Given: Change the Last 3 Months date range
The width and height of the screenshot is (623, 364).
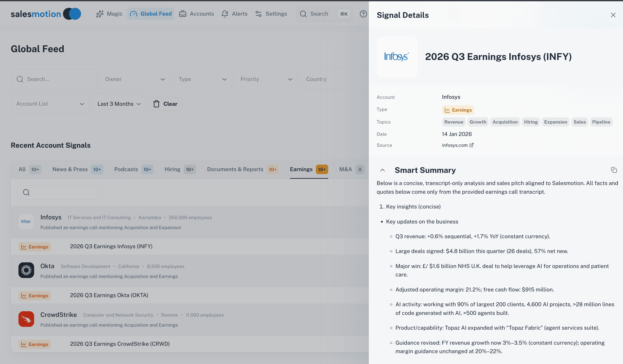Looking at the screenshot, I should (x=119, y=104).
